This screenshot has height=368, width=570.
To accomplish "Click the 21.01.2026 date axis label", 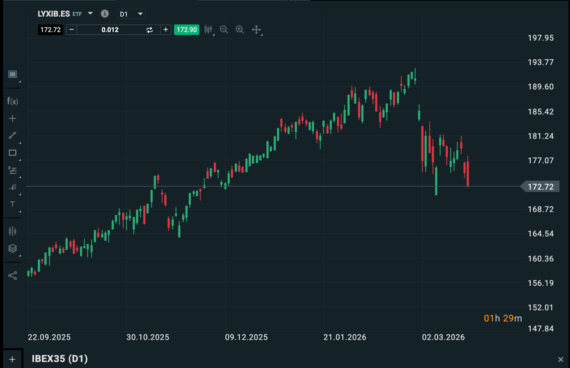I will click(345, 337).
